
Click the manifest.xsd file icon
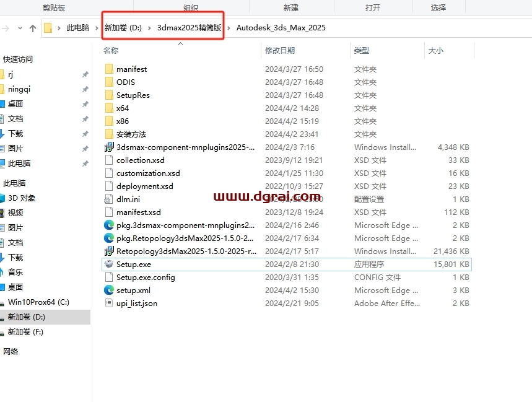point(109,212)
